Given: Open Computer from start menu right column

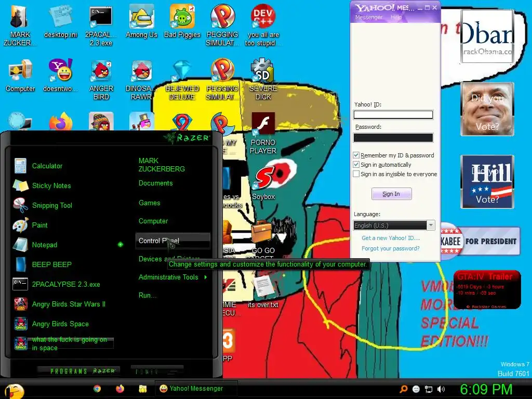Looking at the screenshot, I should (x=153, y=221).
